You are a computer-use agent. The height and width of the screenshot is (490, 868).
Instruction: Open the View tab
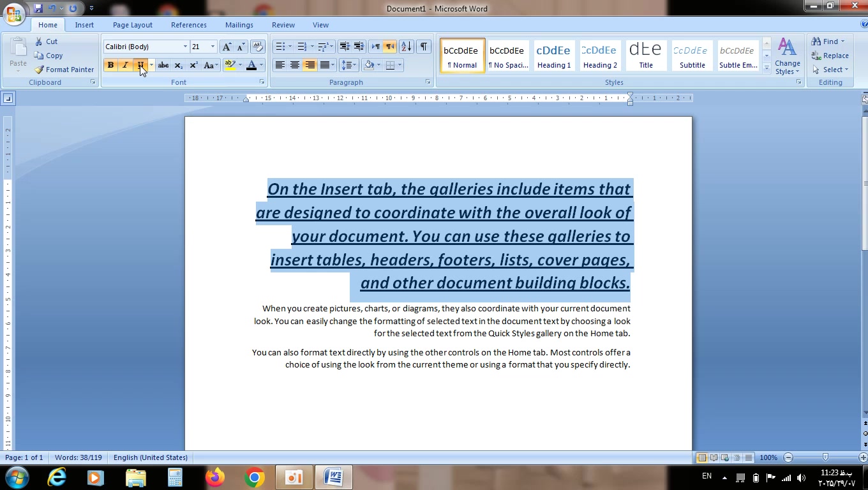click(x=321, y=25)
